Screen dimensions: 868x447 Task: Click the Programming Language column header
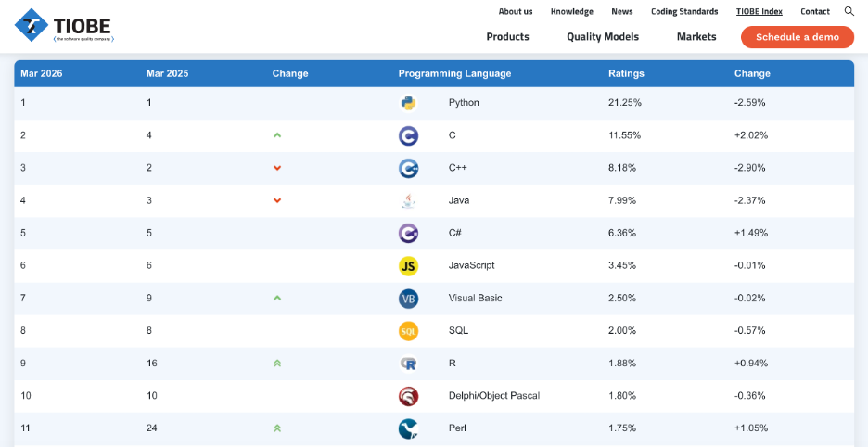(454, 73)
